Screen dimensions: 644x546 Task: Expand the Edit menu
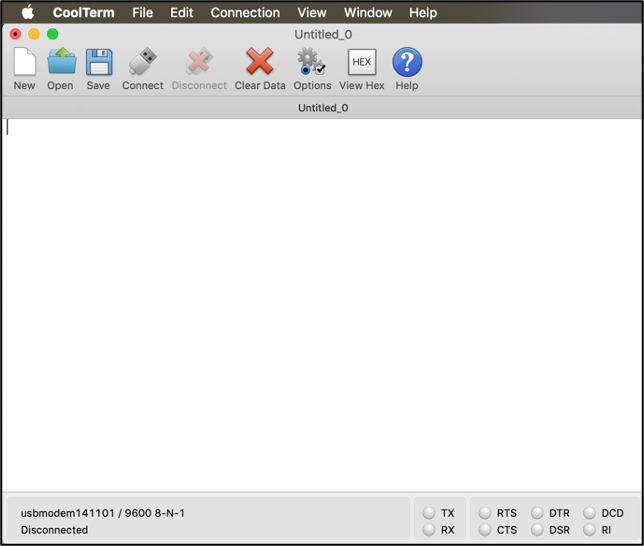click(182, 13)
